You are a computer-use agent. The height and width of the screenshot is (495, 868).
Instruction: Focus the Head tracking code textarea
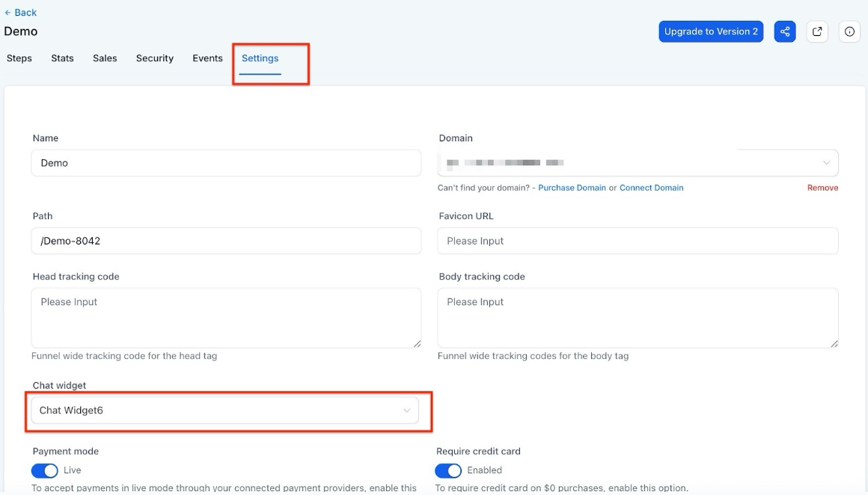(x=226, y=318)
